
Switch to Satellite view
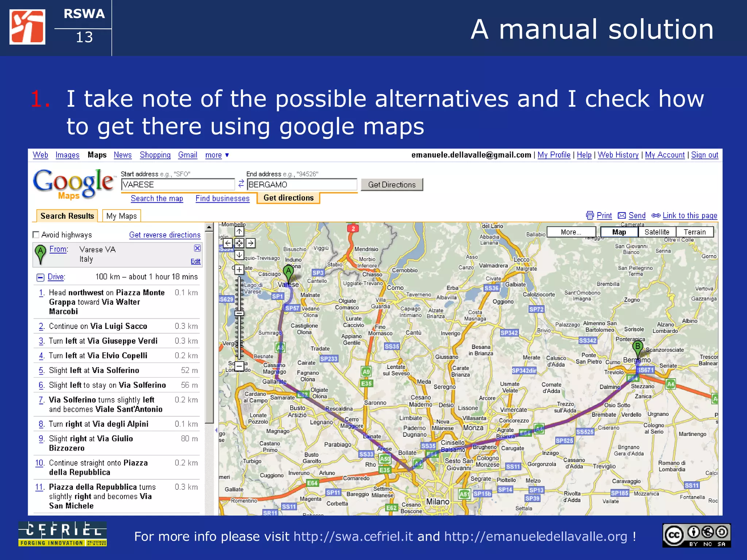point(657,232)
